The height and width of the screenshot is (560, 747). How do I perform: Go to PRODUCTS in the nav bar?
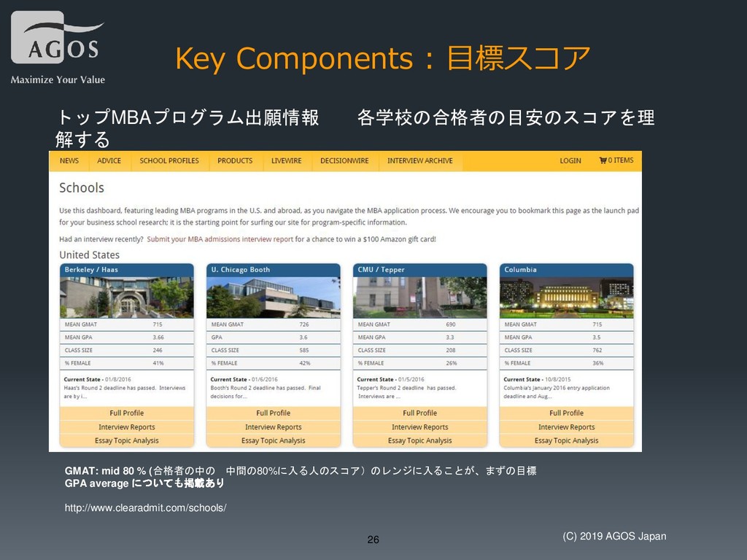click(235, 161)
